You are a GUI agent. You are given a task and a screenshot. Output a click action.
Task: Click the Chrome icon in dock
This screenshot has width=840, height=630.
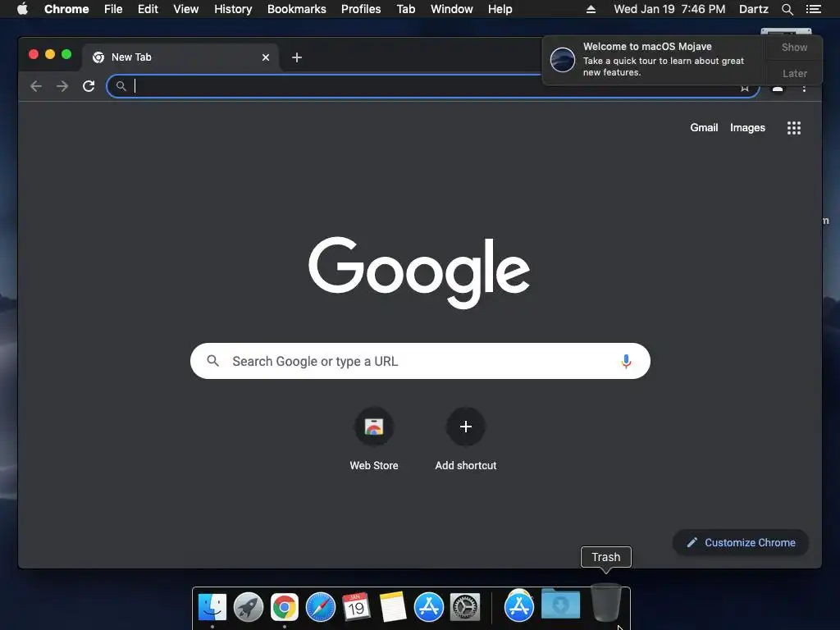285,607
